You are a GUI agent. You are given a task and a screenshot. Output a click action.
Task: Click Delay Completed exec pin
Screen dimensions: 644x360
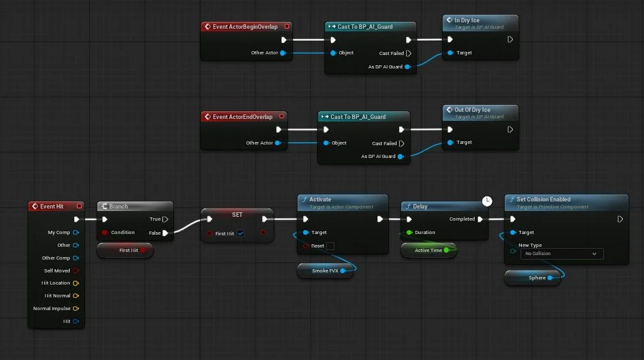coord(480,219)
